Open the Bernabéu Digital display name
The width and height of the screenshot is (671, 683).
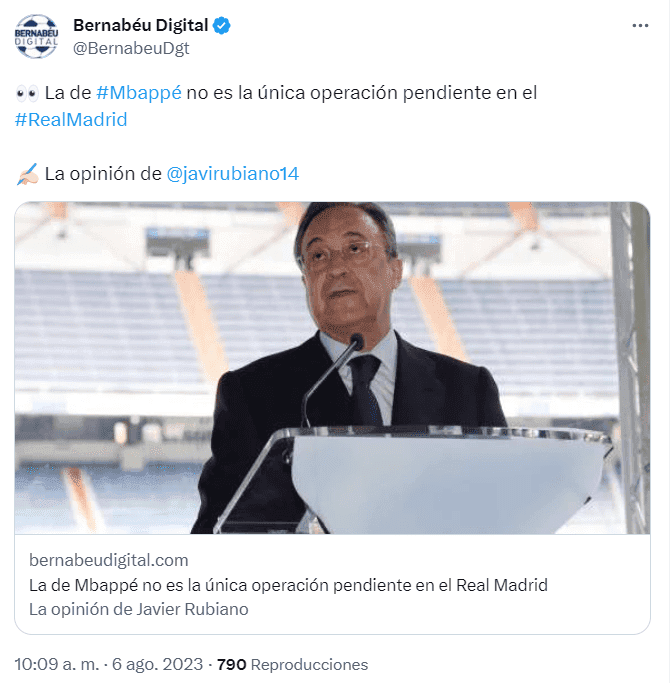coord(141,25)
